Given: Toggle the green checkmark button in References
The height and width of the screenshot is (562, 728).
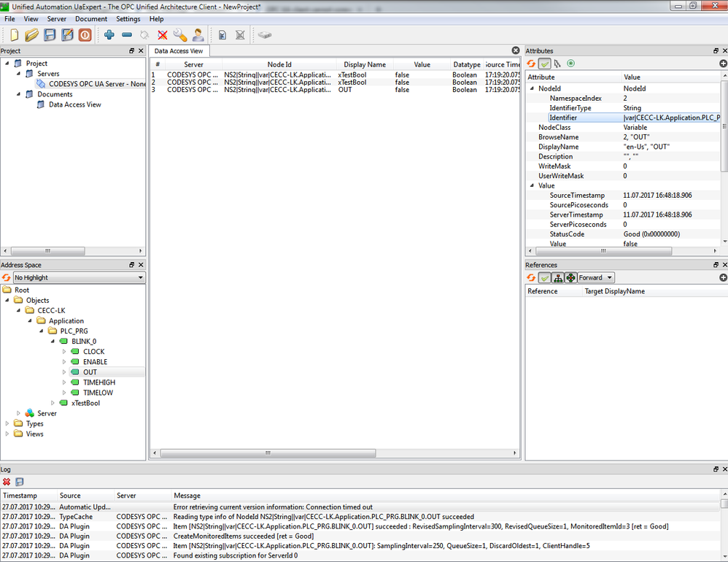Looking at the screenshot, I should pyautogui.click(x=545, y=278).
